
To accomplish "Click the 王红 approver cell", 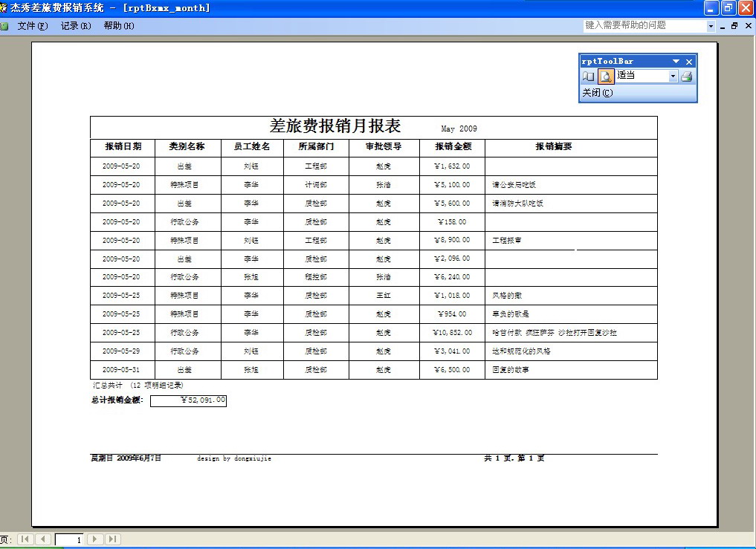I will tap(384, 296).
